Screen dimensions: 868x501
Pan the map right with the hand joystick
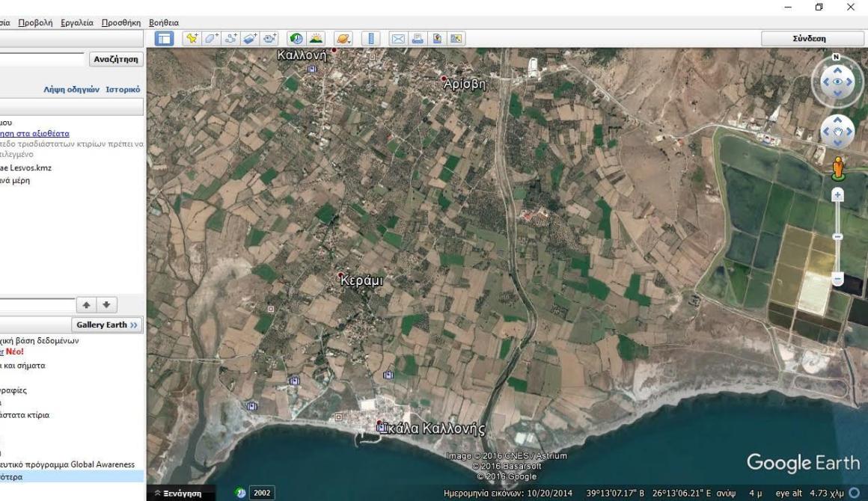[849, 132]
